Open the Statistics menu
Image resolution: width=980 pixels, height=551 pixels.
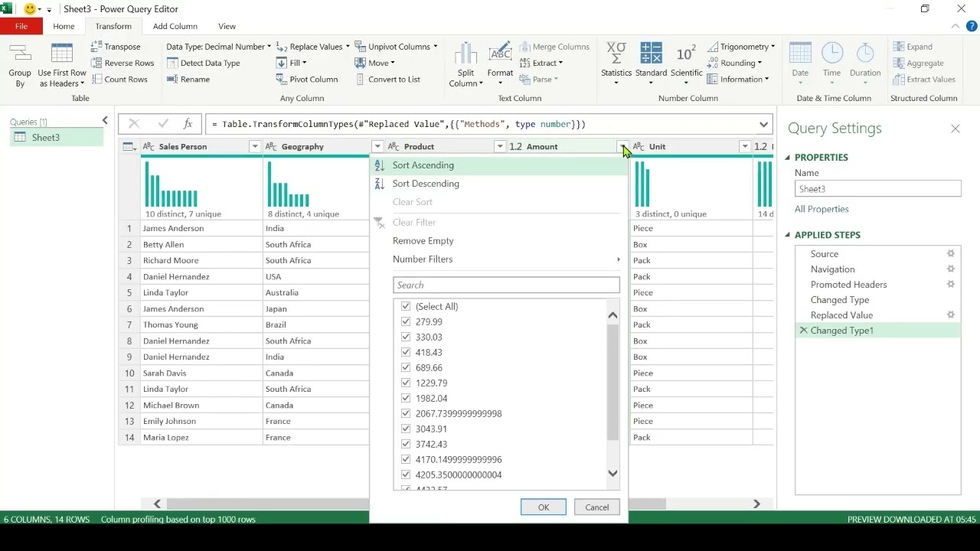pos(616,64)
